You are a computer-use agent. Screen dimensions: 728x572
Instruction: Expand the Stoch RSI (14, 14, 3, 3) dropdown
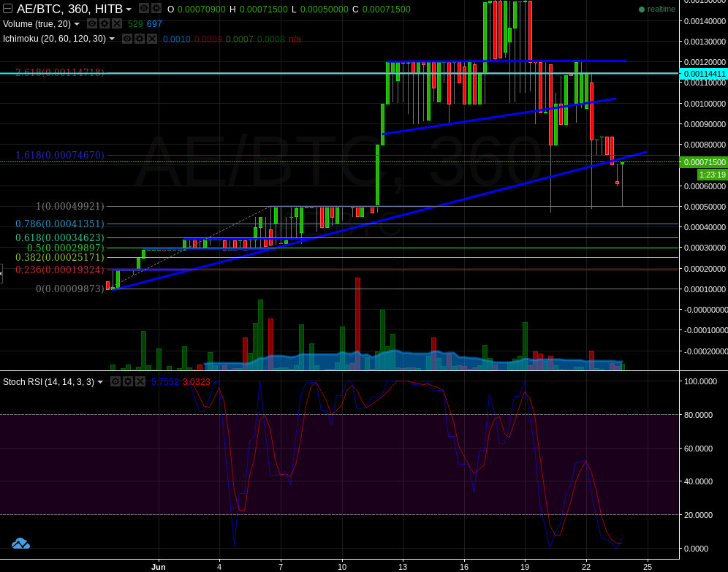point(100,382)
